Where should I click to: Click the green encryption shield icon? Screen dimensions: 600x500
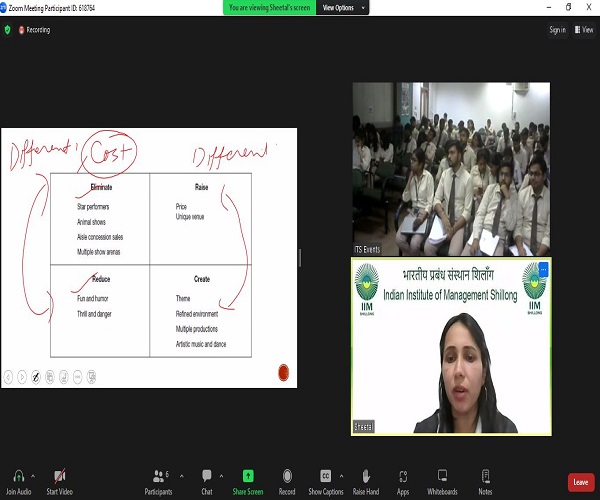(7, 30)
